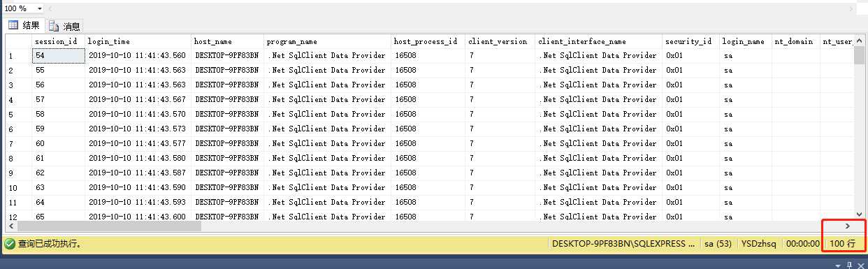Click the client_version column header

(x=500, y=41)
